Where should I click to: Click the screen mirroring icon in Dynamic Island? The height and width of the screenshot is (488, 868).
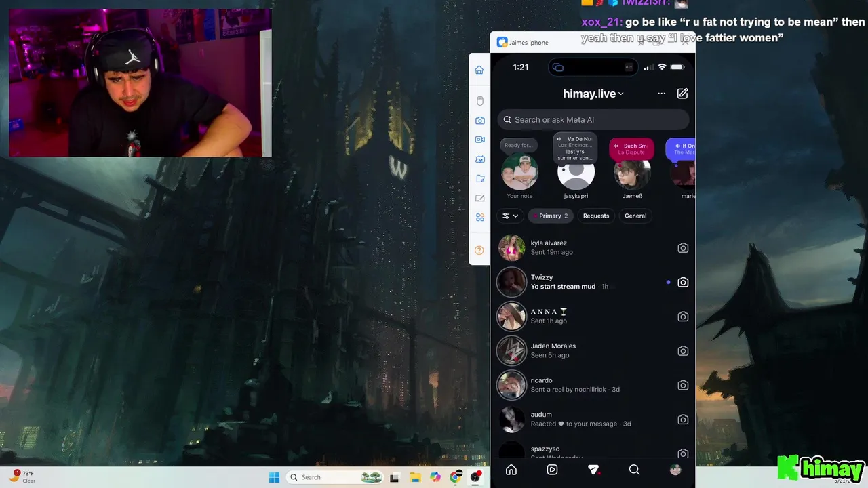click(557, 67)
